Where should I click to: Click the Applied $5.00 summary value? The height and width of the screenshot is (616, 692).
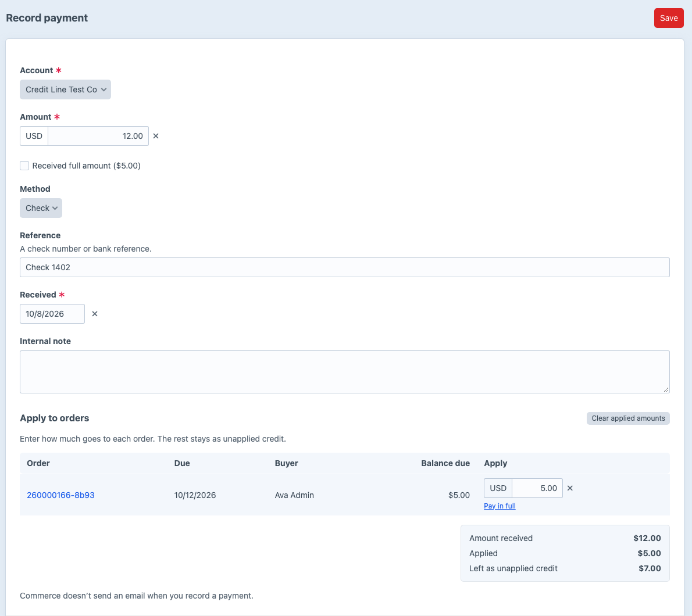649,553
